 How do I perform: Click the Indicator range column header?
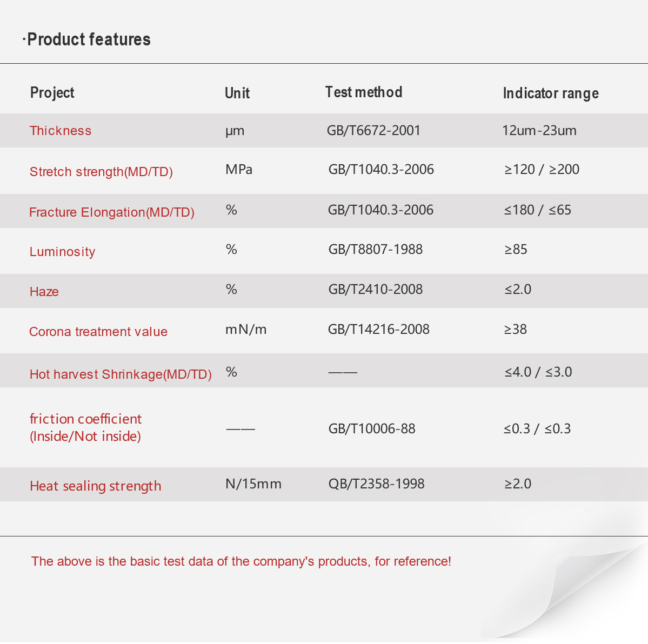click(x=551, y=93)
